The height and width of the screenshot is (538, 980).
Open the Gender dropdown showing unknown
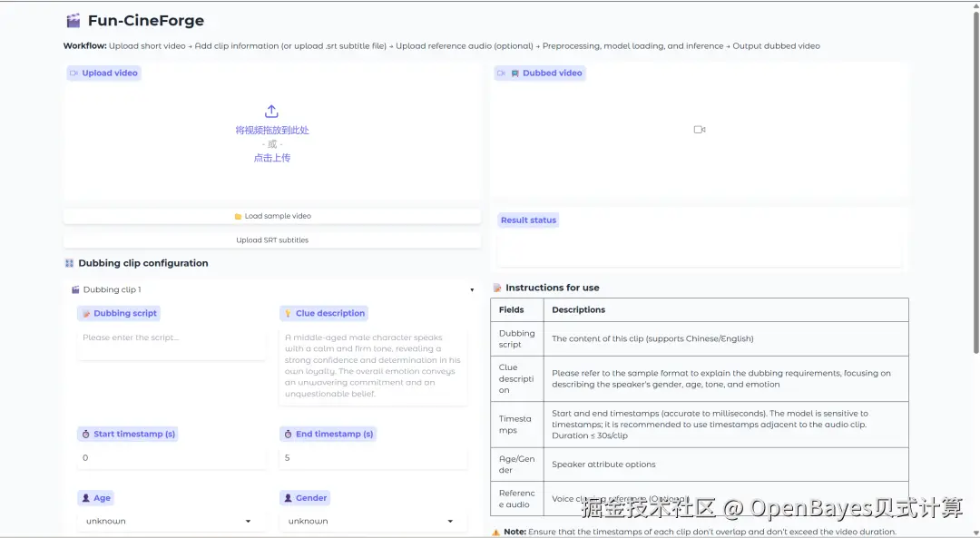372,521
